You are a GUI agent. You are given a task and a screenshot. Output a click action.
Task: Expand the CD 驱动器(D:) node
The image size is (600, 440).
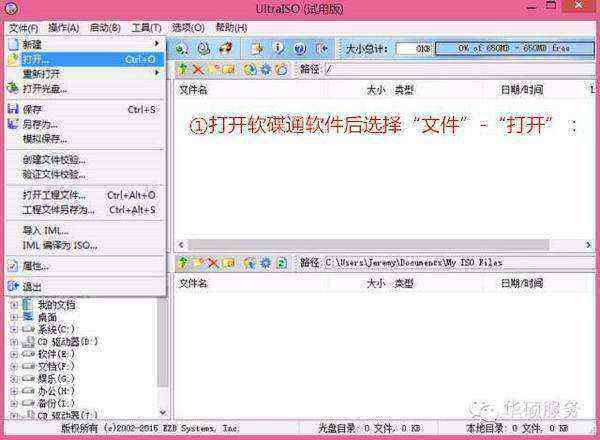tap(14, 342)
